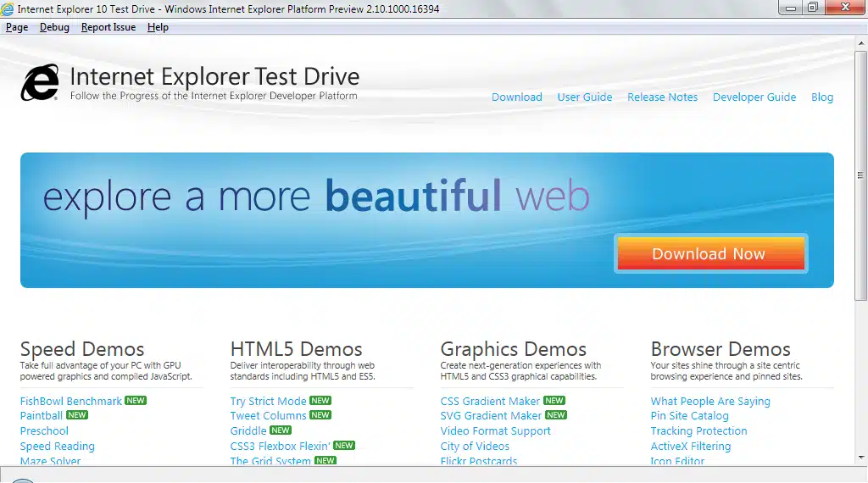Open the Page menu
Image resolution: width=868 pixels, height=483 pixels.
point(17,27)
